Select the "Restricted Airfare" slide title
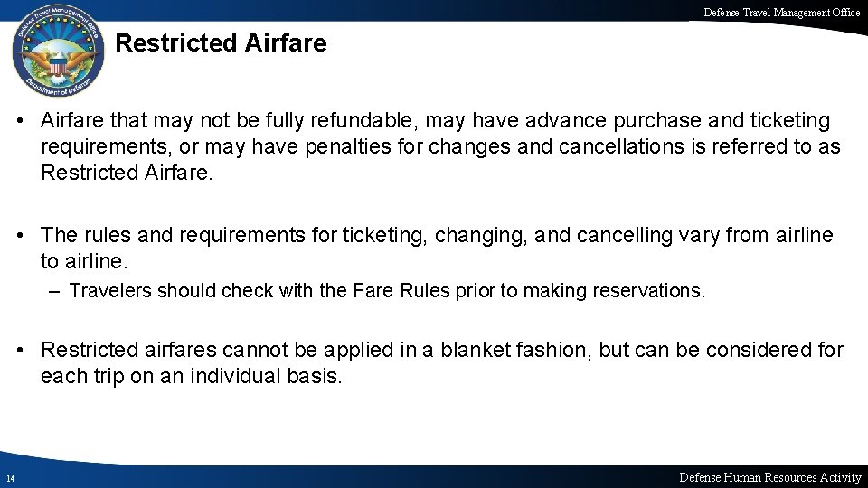This screenshot has height=488, width=868. [222, 43]
